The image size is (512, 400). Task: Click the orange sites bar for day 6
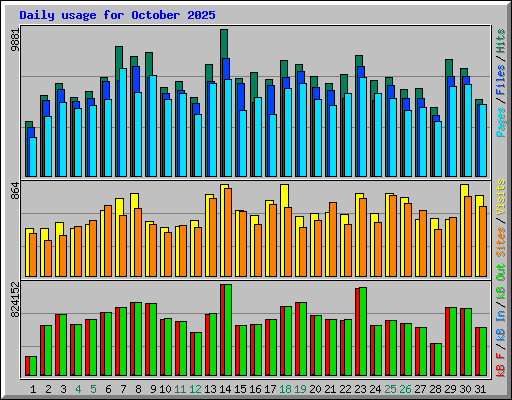108,241
